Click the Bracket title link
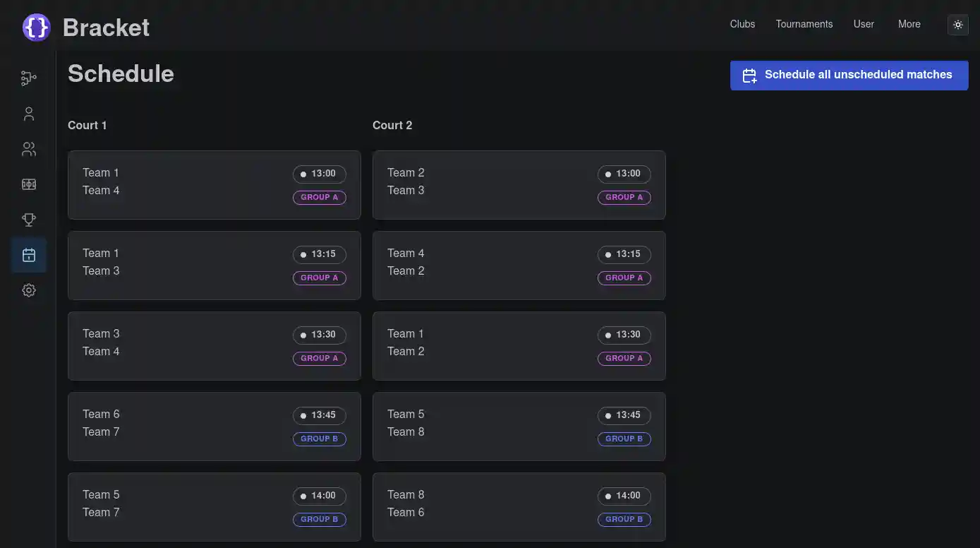Screen dimensions: 980x548 coord(106,28)
